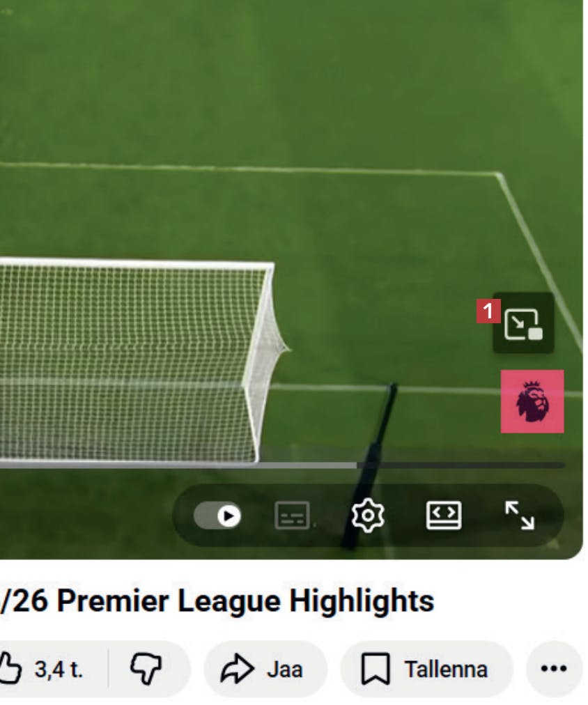The width and height of the screenshot is (588, 705).
Task: Jump ahead on the dark unplayed progress bar
Action: point(461,465)
